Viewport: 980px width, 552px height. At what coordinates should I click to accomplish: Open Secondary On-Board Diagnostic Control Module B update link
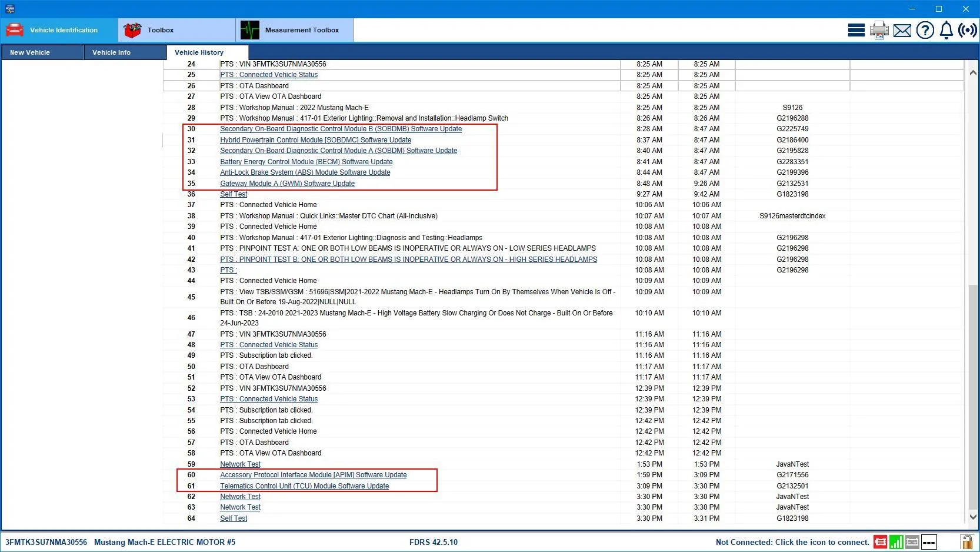[341, 129]
